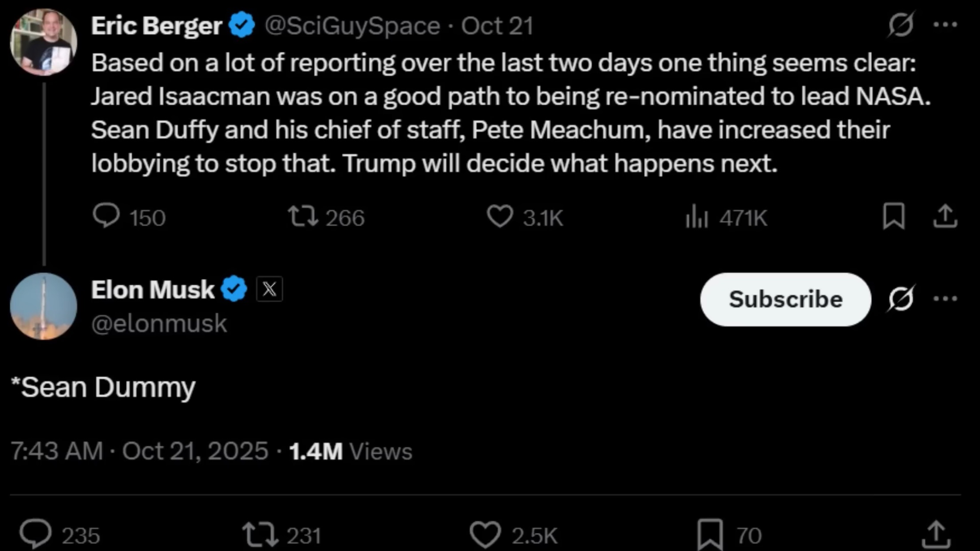
Task: Open Grok icon on Eric Berger's post
Action: point(901,24)
